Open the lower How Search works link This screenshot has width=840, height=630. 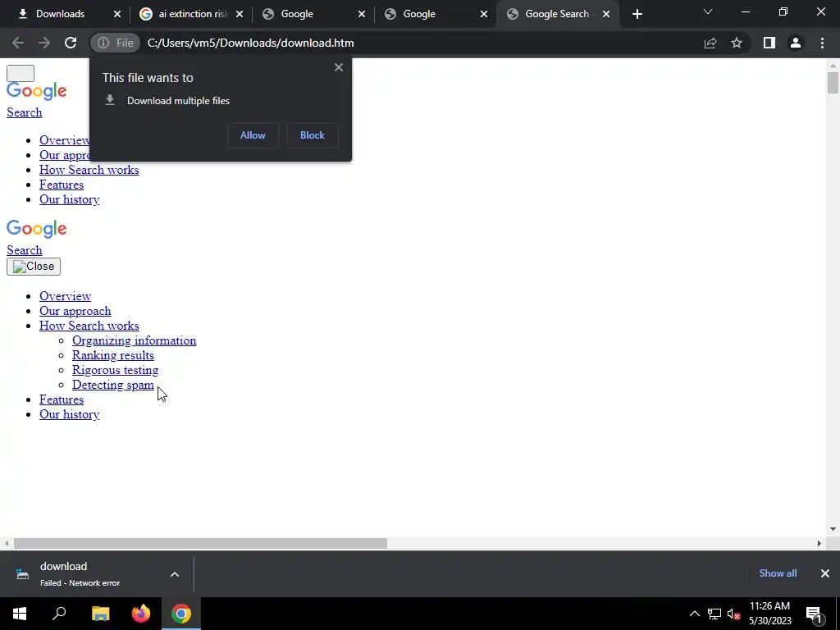tap(89, 326)
